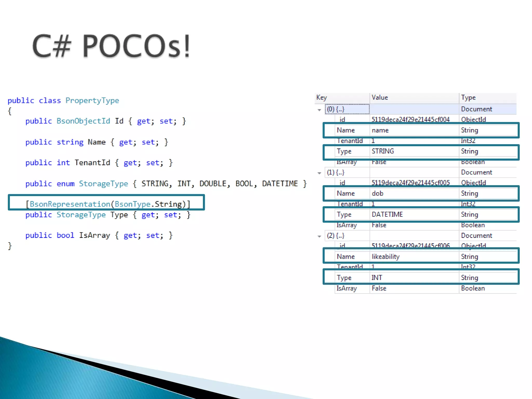
Task: Collapse the (1) document node arrow
Action: click(x=319, y=173)
